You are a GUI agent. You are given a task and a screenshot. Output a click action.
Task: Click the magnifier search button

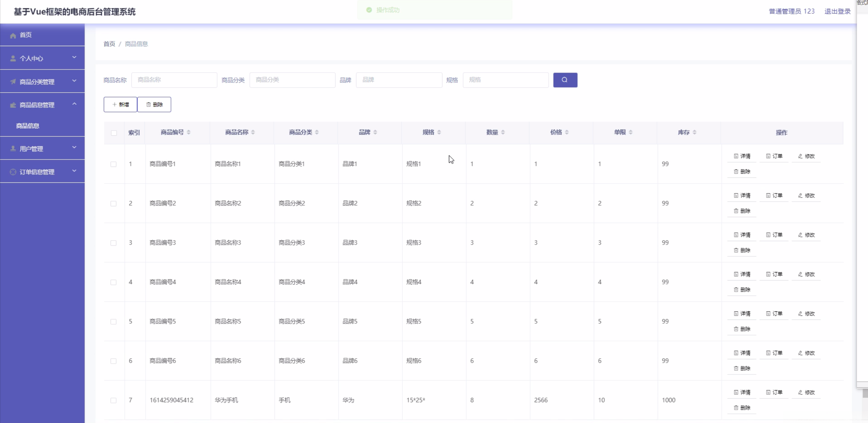coord(565,80)
